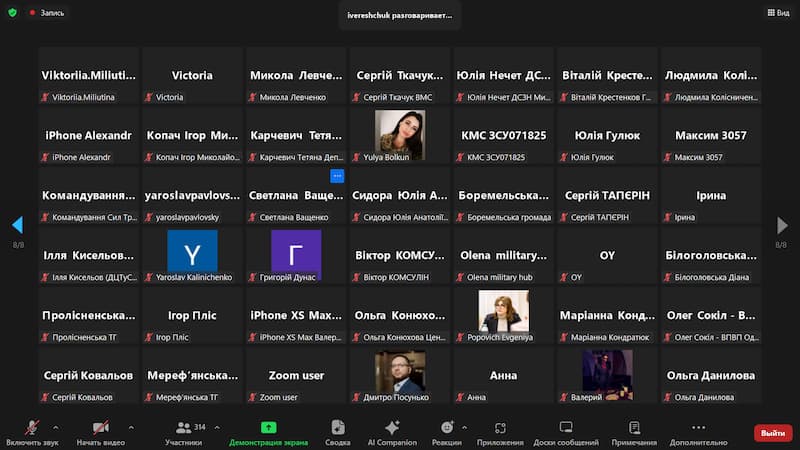Open the Участники participants panel
Image resolution: width=800 pixels, height=450 pixels.
[x=183, y=431]
